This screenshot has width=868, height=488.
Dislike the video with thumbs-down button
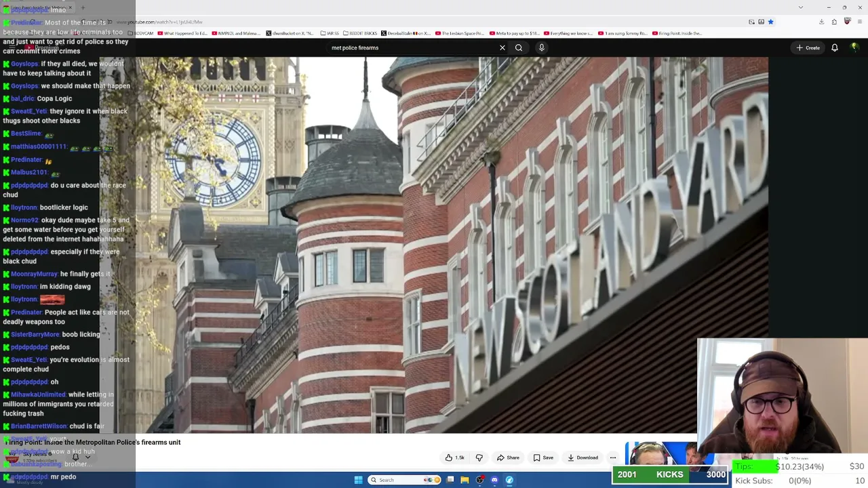479,457
